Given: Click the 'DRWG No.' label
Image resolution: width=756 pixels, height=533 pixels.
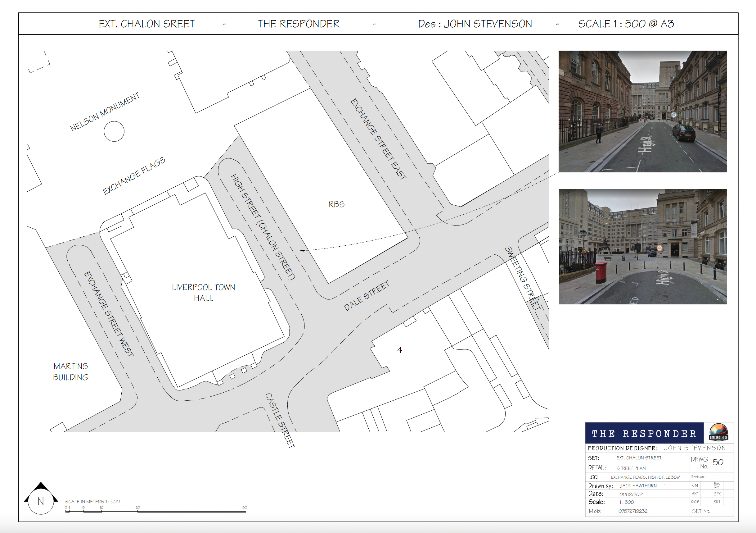Looking at the screenshot, I should pyautogui.click(x=700, y=463).
